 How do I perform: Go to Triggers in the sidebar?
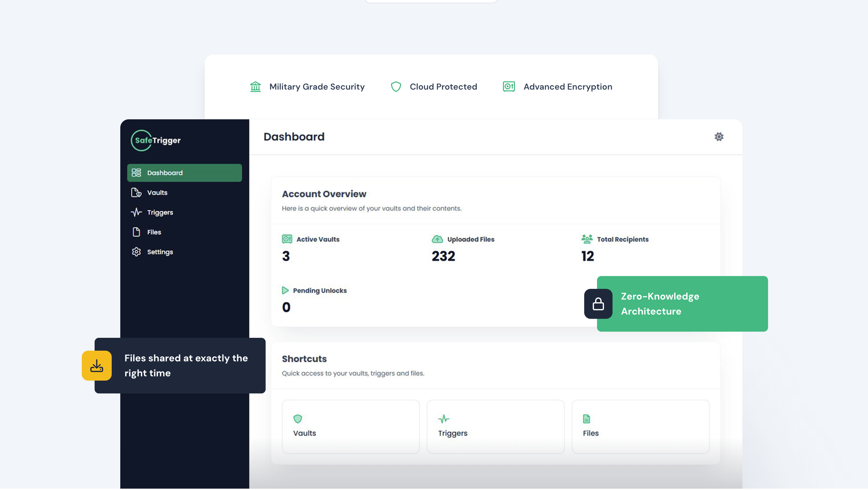point(160,213)
